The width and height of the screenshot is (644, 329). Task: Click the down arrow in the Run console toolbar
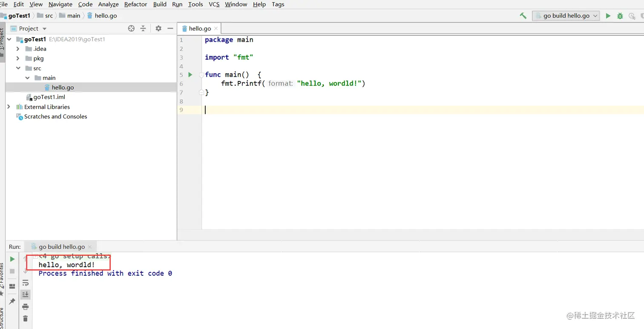pyautogui.click(x=25, y=271)
